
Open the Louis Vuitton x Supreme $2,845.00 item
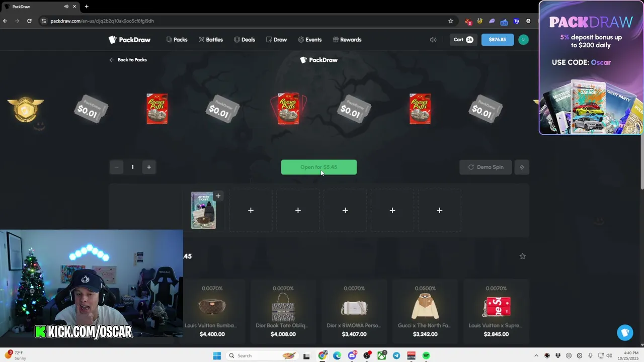tap(496, 312)
